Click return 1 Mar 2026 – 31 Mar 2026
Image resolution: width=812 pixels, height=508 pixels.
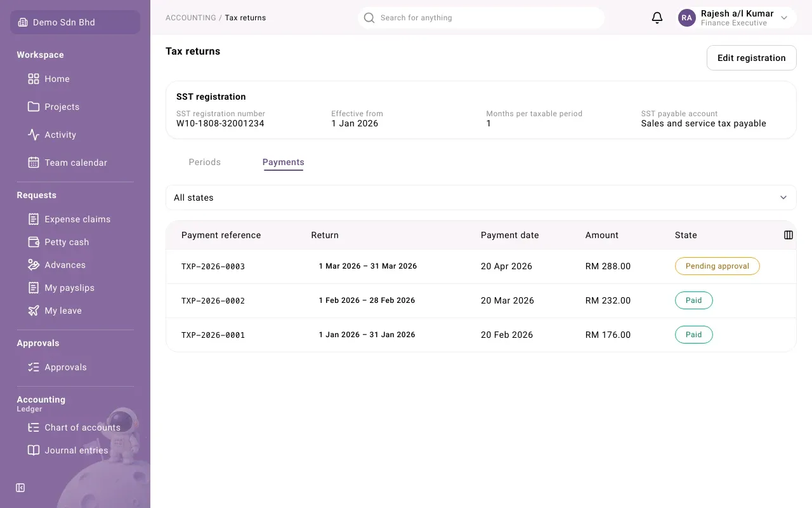tap(368, 266)
